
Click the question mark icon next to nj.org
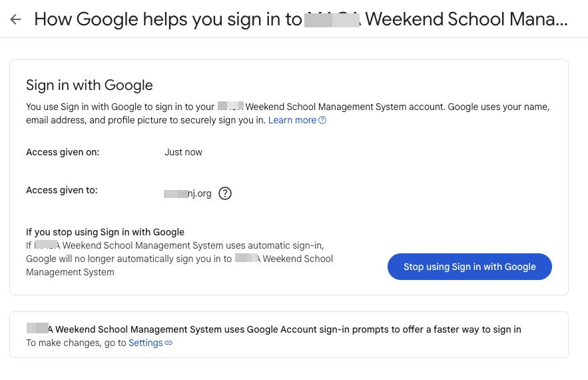(x=225, y=193)
